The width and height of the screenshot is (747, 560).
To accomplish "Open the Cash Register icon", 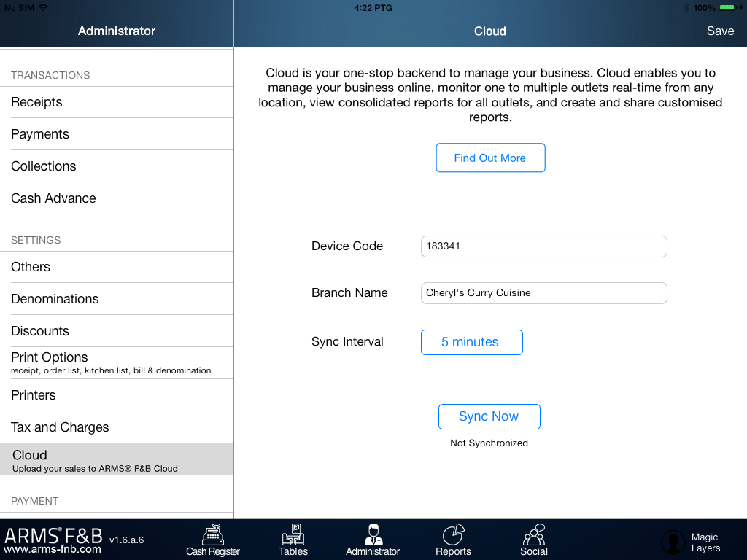I will click(213, 534).
